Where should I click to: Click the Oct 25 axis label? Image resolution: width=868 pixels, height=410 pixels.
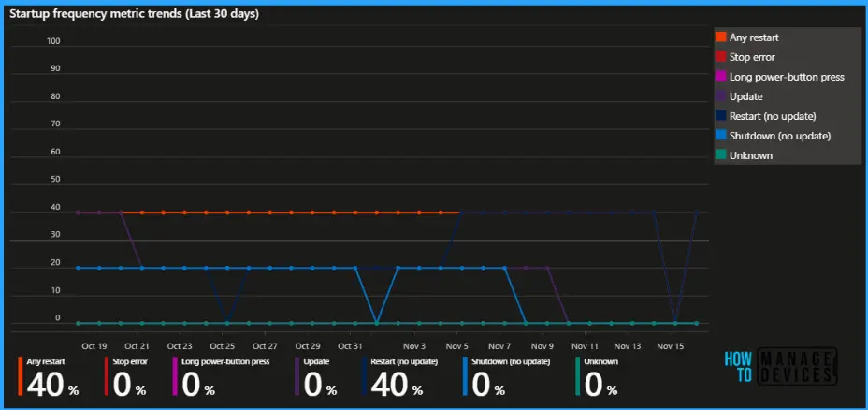(222, 346)
